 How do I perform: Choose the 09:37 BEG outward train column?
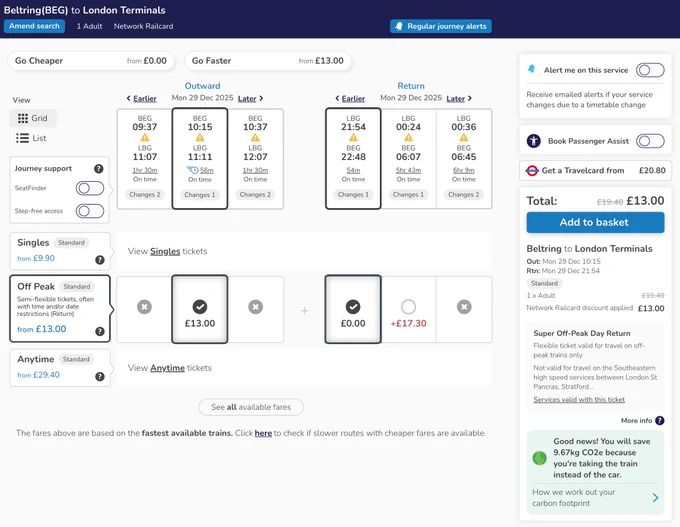[145, 159]
